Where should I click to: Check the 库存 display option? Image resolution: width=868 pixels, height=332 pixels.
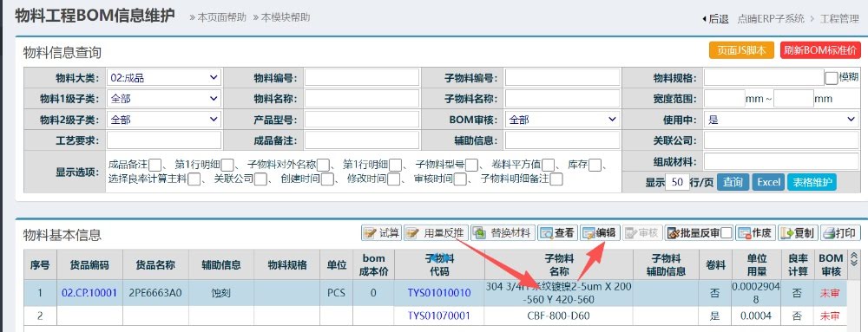[595, 165]
